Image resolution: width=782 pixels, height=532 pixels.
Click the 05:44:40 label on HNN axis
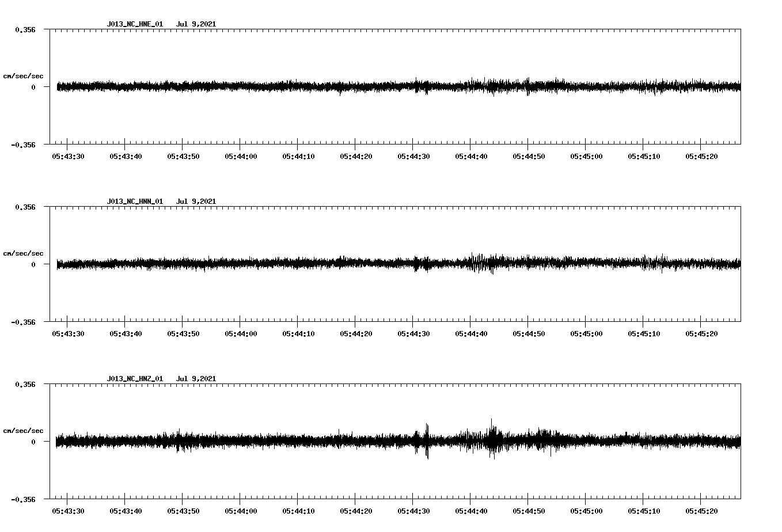point(471,333)
